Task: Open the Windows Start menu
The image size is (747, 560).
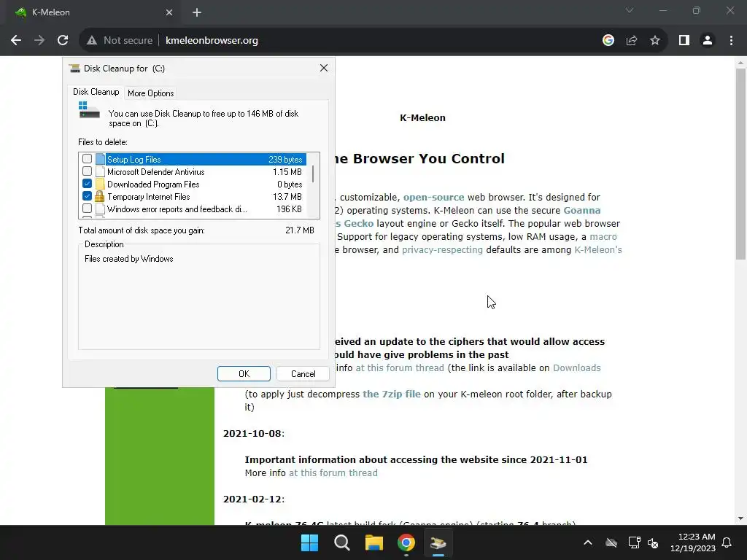Action: [309, 542]
